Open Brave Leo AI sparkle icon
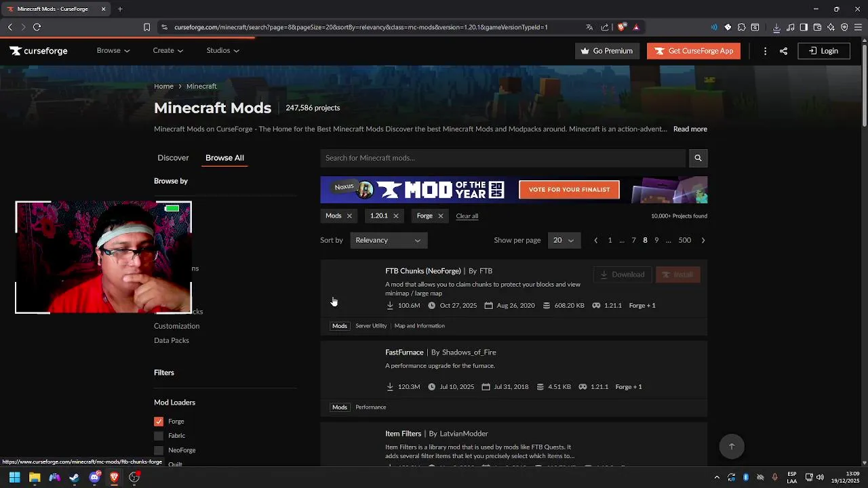The image size is (868, 488). 831,27
